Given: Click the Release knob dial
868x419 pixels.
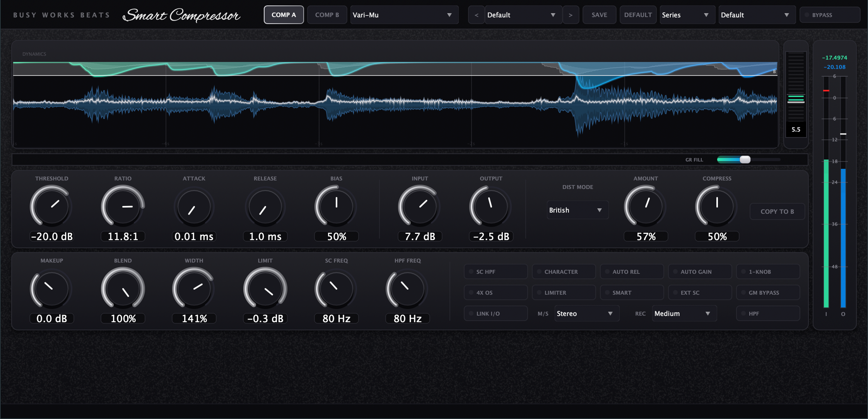Looking at the screenshot, I should pyautogui.click(x=265, y=207).
